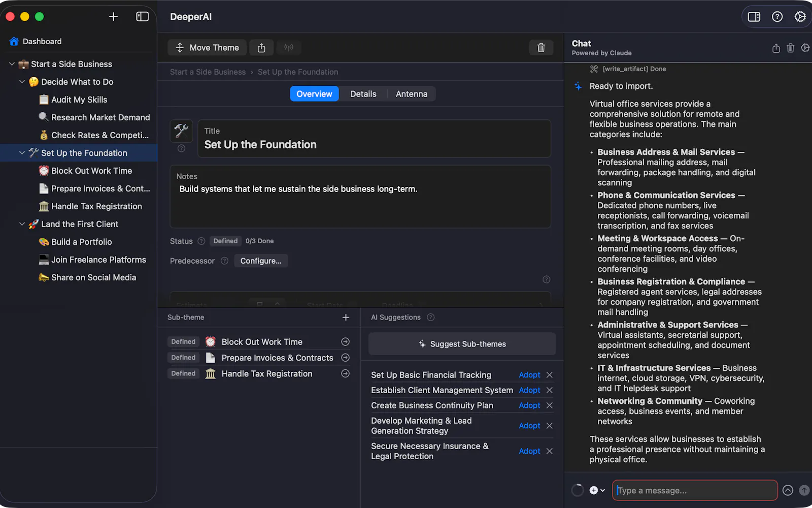Dismiss Secure Necessary Insurance suggestion

tap(549, 451)
